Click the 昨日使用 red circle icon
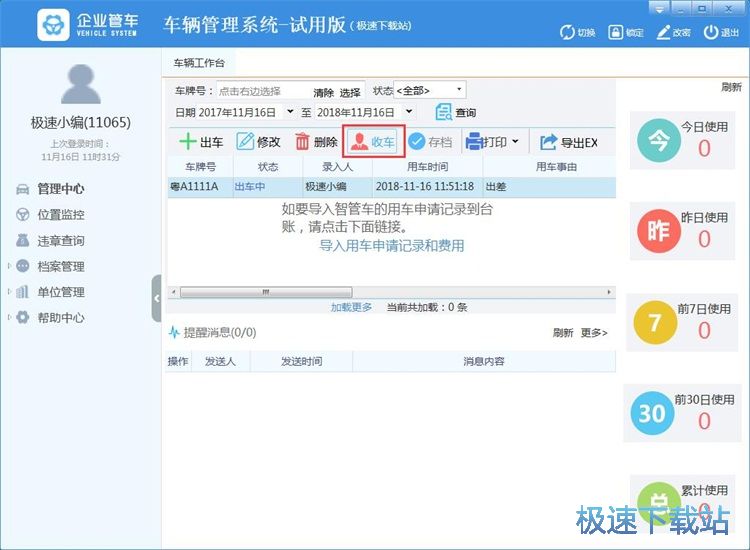 tap(659, 231)
